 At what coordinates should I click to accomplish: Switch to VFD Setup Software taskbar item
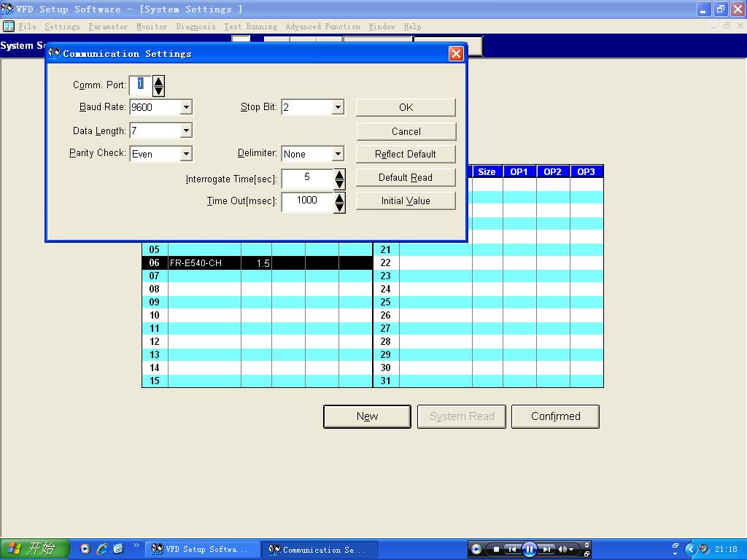point(200,549)
